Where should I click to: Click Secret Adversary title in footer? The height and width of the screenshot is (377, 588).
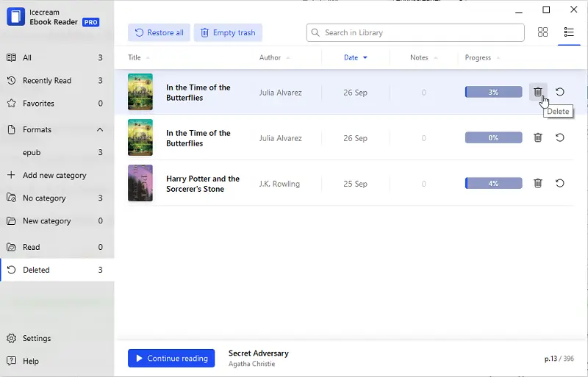coord(259,353)
